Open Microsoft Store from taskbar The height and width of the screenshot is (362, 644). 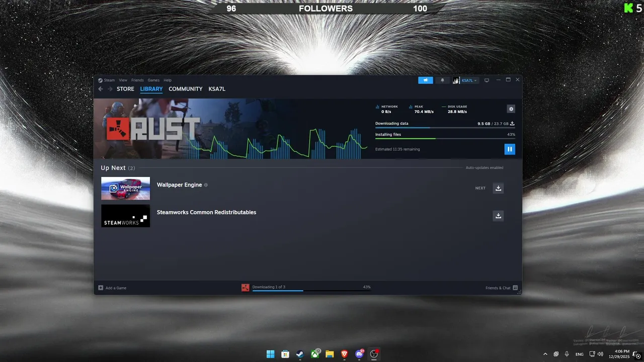coord(285,354)
